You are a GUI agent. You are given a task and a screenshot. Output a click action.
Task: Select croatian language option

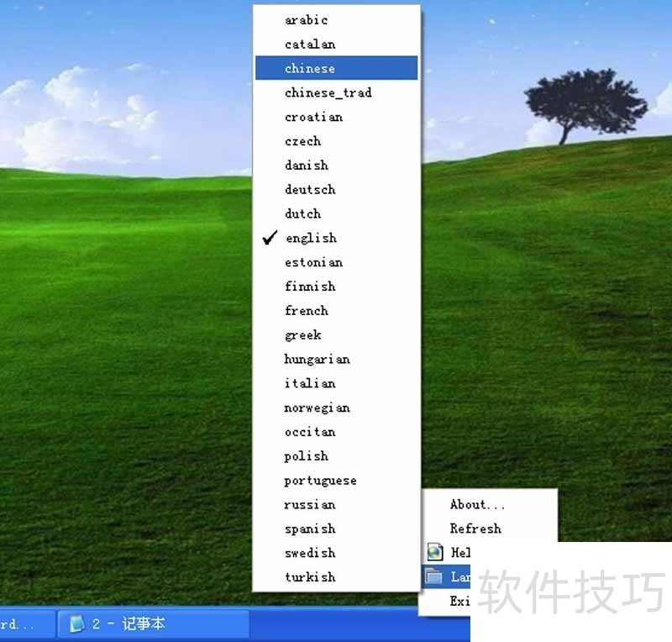pos(337,117)
